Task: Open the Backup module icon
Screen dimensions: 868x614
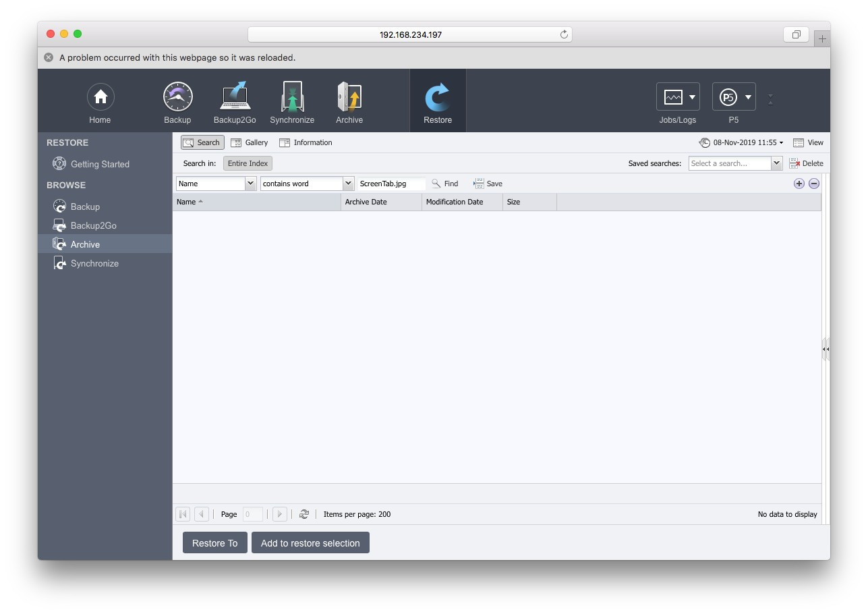Action: 177,98
